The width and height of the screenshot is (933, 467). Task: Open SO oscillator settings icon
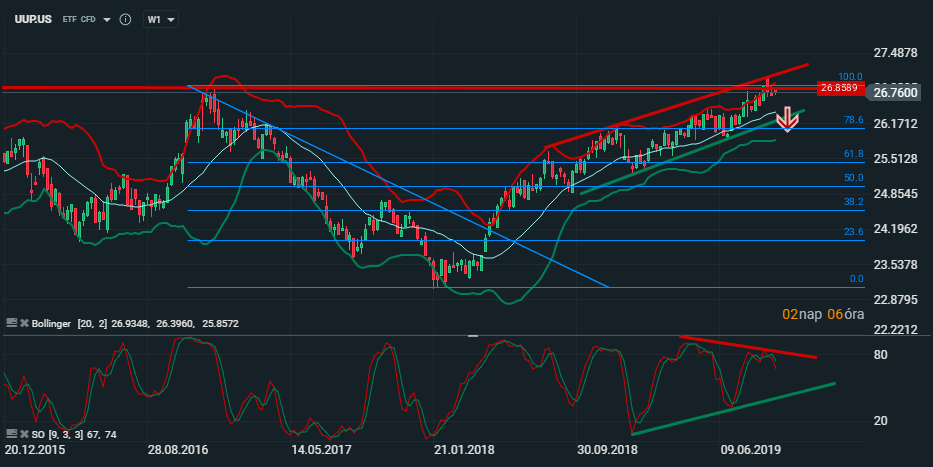(x=11, y=434)
